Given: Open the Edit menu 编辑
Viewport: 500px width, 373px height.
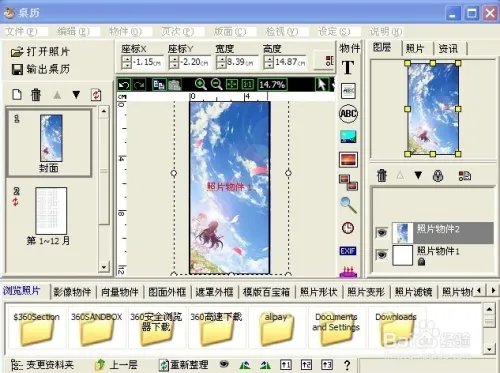Looking at the screenshot, I should pyautogui.click(x=73, y=32).
